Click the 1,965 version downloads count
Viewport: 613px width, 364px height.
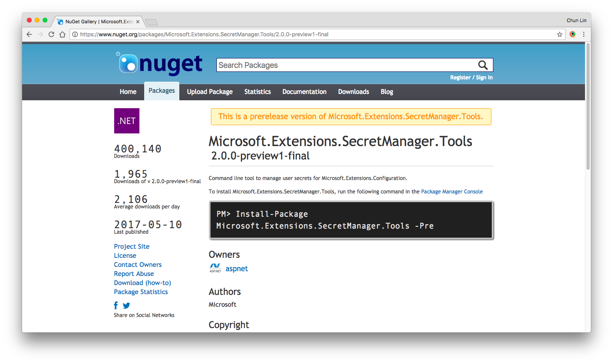(131, 174)
